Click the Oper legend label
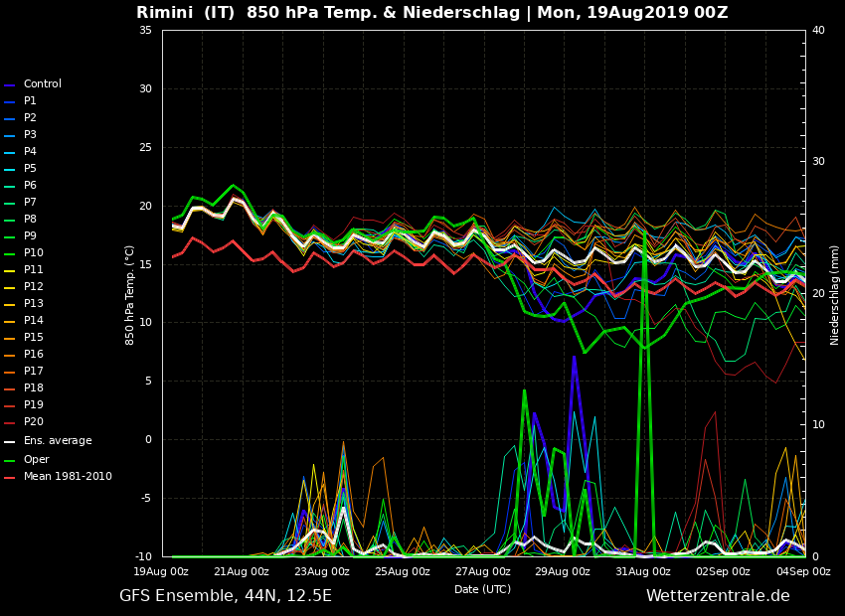The width and height of the screenshot is (845, 616). coord(36,460)
